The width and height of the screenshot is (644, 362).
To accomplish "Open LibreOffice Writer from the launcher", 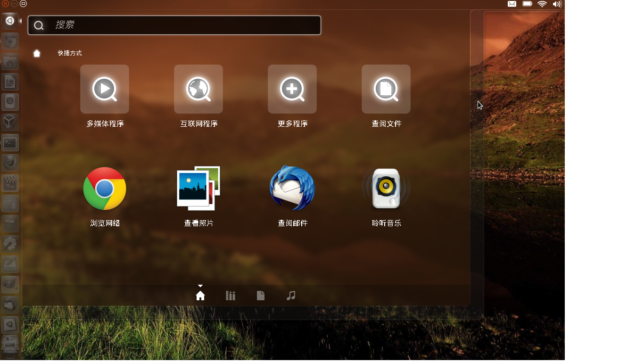I will tap(10, 82).
